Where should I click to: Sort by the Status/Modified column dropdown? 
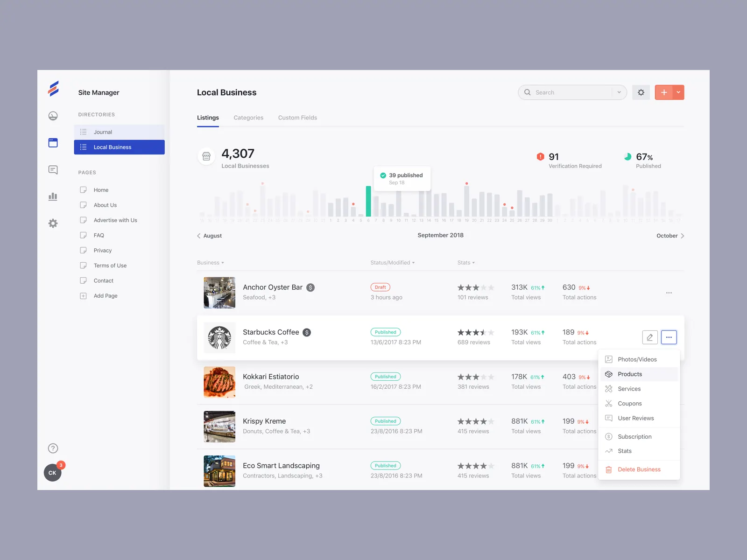point(392,263)
